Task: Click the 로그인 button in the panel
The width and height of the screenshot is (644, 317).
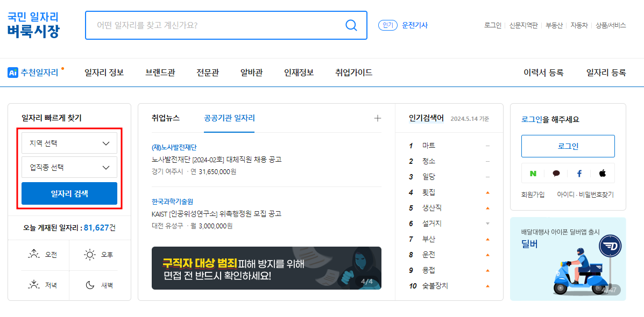Action: (x=568, y=146)
